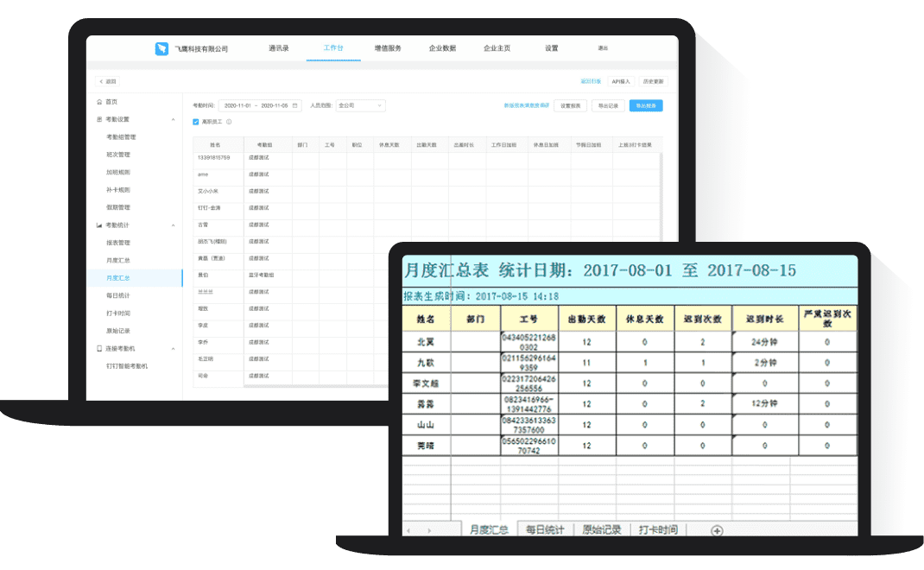The image size is (924, 570).
Task: Click the blue 导出报表 button
Action: coord(646,105)
